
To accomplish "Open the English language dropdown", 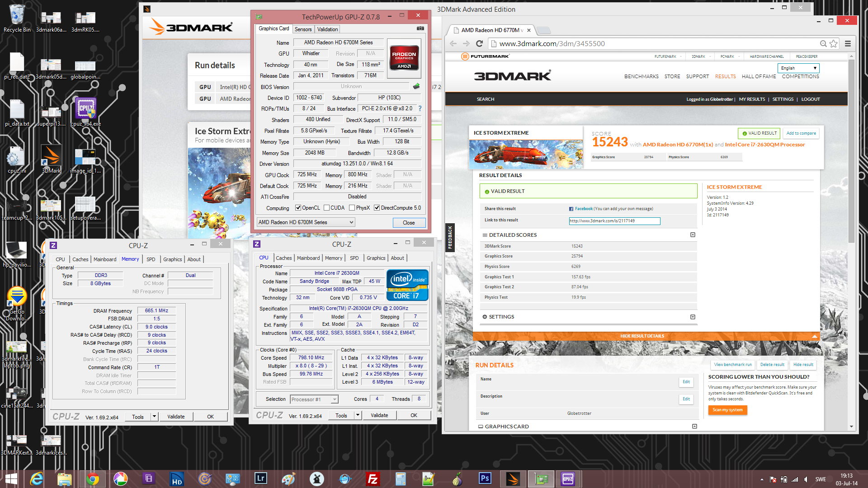I will click(x=798, y=68).
